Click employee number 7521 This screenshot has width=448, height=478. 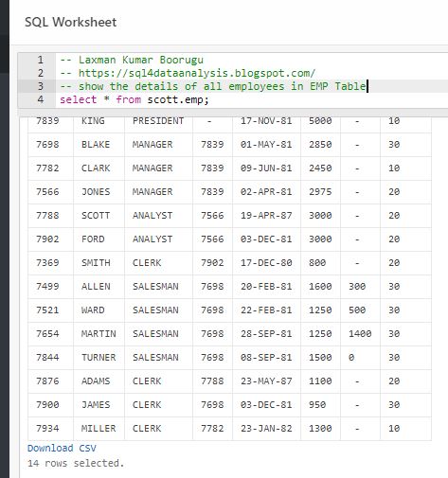click(47, 310)
